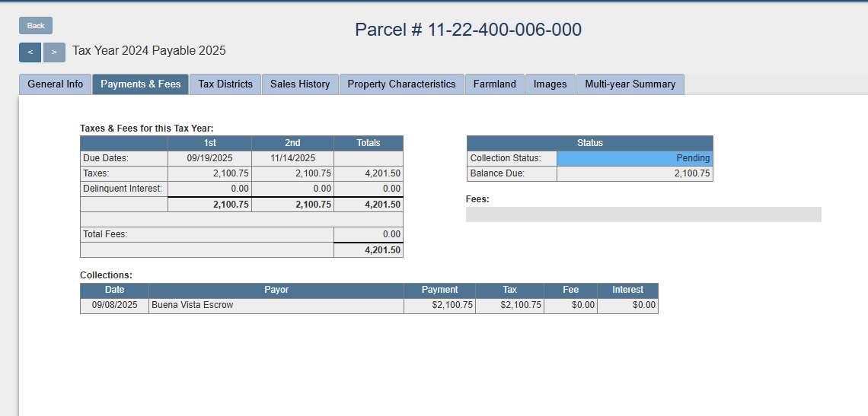Viewport: 868px width, 416px height.
Task: View the Property Characteristics tab
Action: pos(401,84)
